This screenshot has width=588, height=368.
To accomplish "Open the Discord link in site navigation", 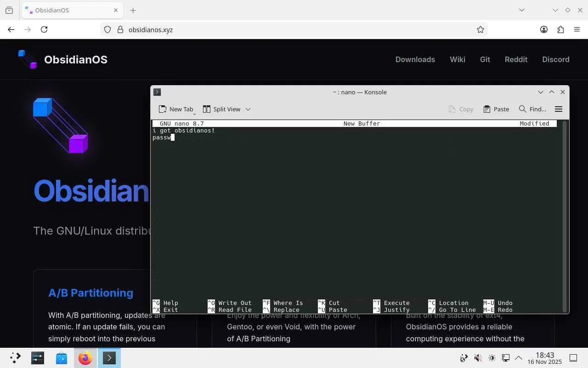I will 556,59.
